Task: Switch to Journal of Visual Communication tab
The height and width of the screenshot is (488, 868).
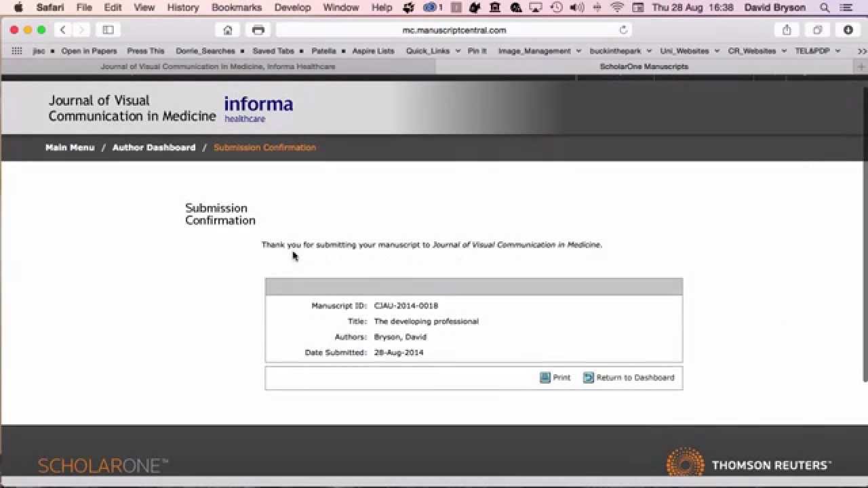Action: (x=218, y=66)
